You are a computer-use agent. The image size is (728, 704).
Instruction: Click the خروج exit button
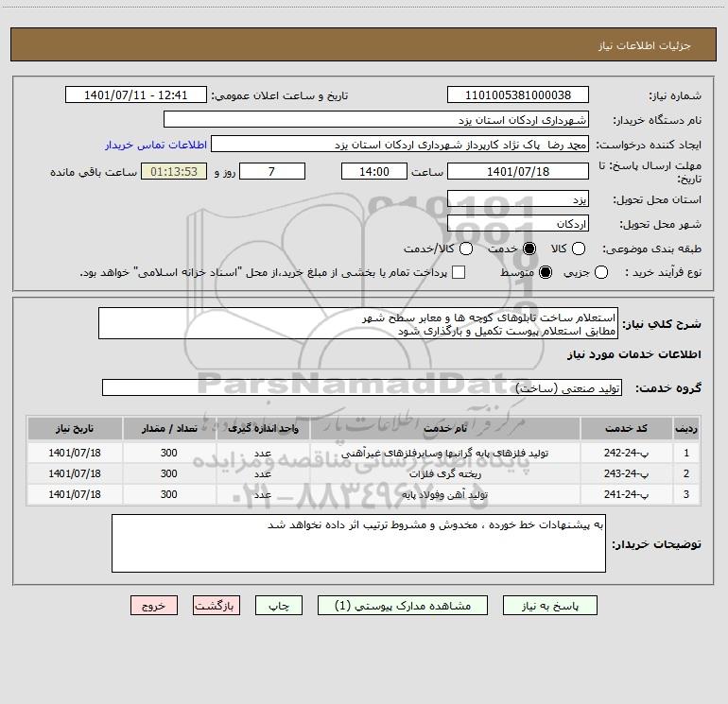(154, 606)
